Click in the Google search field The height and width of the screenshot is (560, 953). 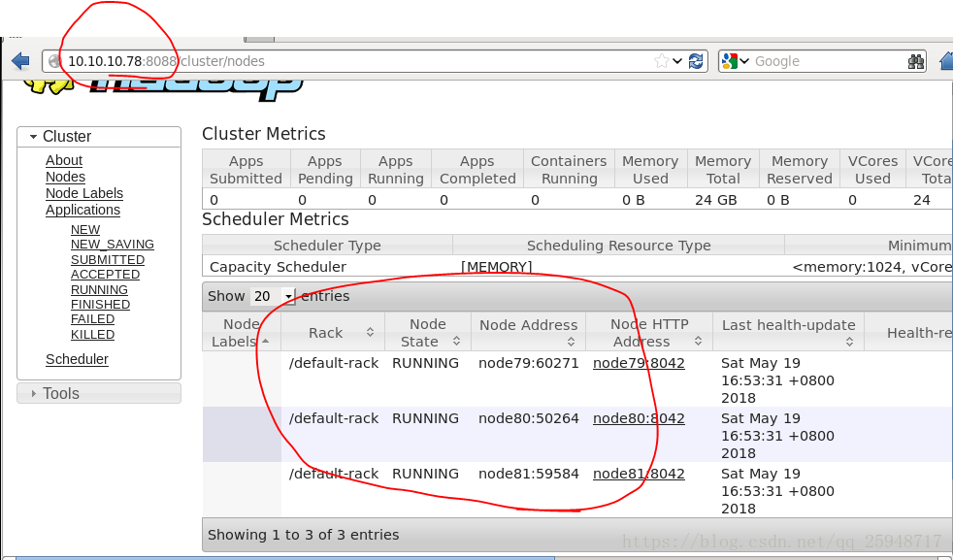[825, 61]
